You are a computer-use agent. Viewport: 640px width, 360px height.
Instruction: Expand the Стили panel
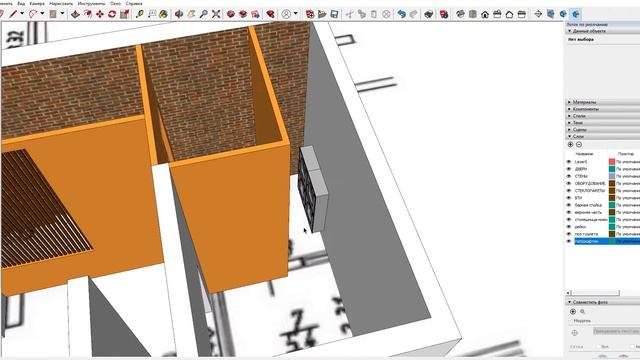click(x=602, y=116)
